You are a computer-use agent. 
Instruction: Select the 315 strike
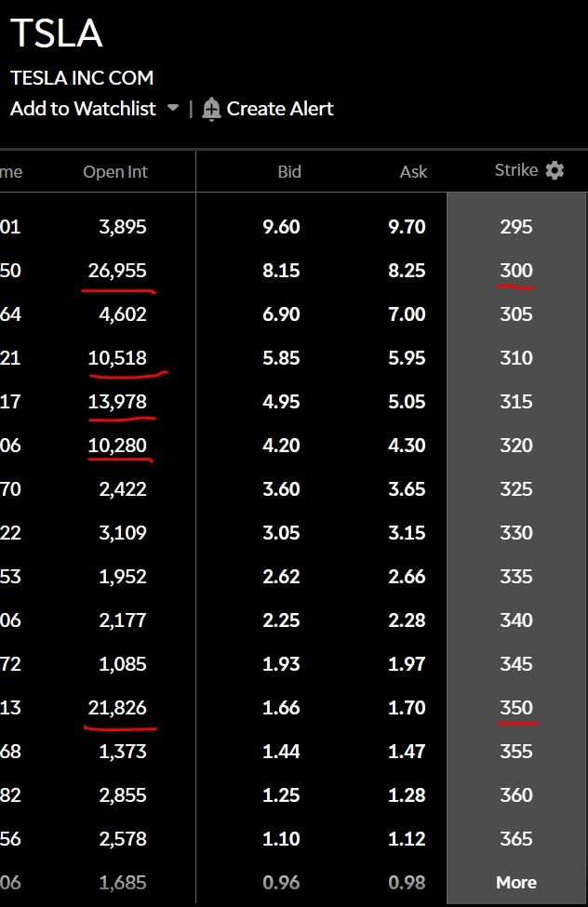[516, 402]
